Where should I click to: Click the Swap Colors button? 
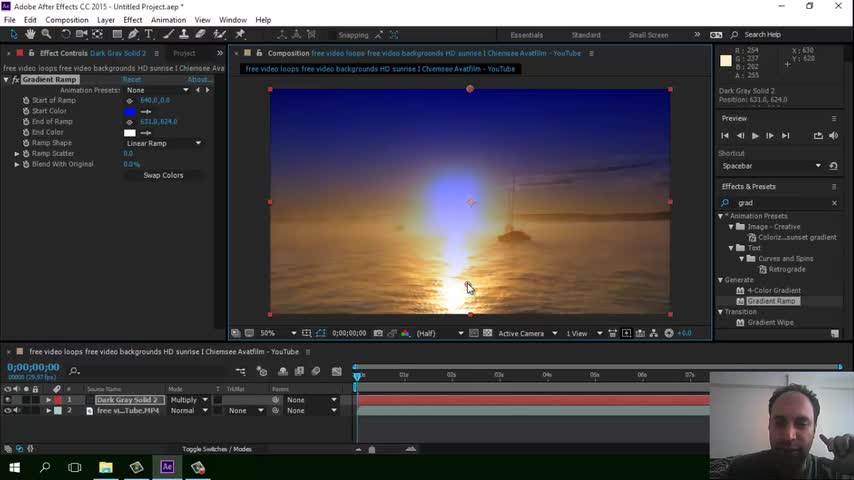click(x=163, y=175)
